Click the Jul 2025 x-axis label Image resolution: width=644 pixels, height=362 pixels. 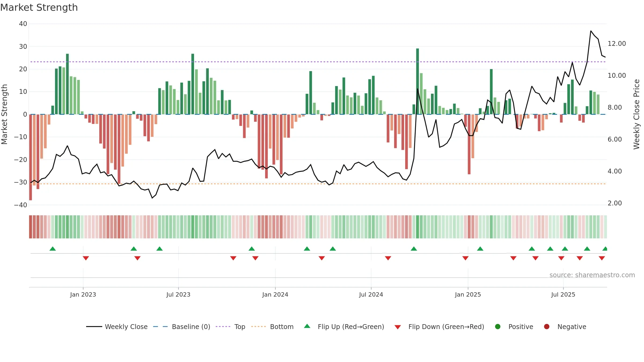(x=563, y=294)
